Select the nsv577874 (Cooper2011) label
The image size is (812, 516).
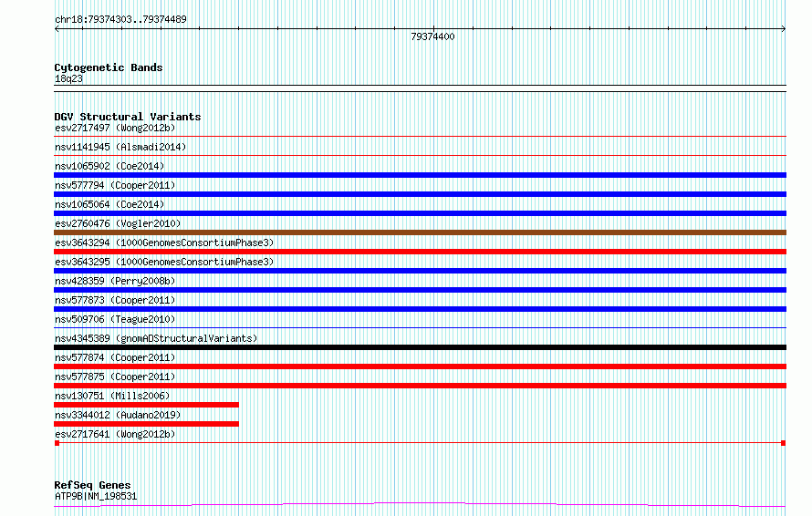(x=115, y=357)
